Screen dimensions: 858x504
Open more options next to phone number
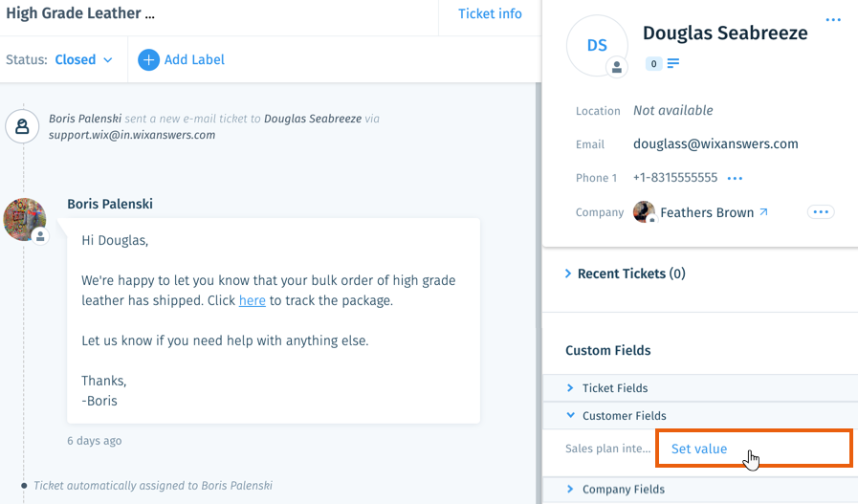(735, 179)
